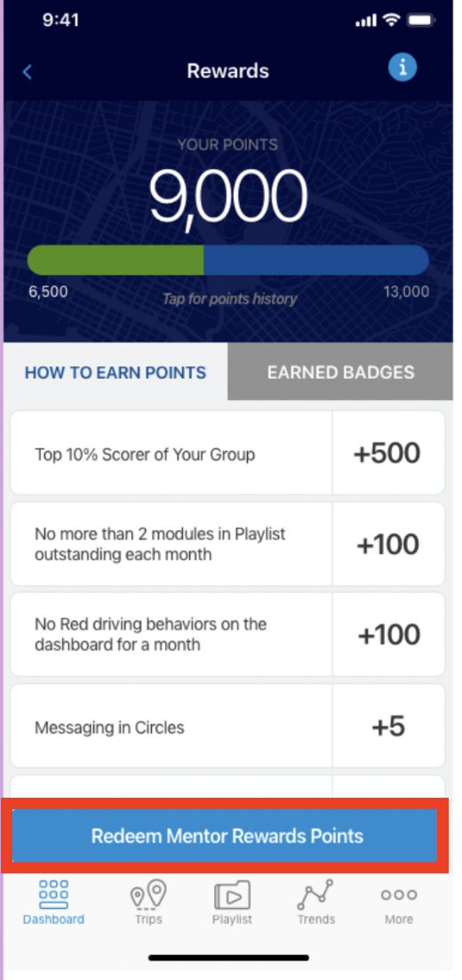
Task: Select Top 10% Scorer of Your Group
Action: pyautogui.click(x=227, y=453)
